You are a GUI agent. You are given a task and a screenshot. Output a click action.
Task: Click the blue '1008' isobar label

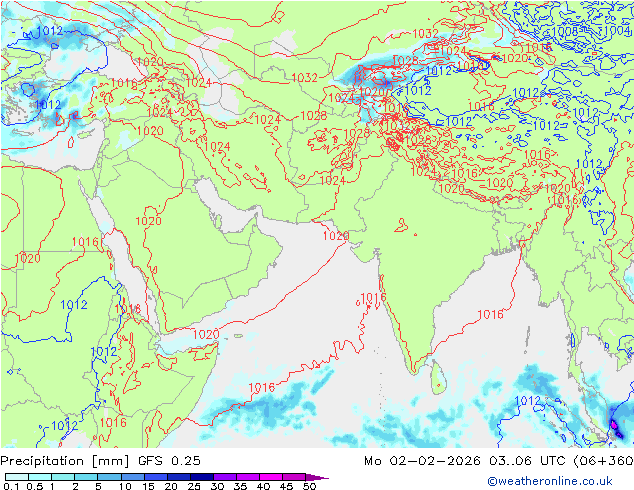(x=565, y=31)
